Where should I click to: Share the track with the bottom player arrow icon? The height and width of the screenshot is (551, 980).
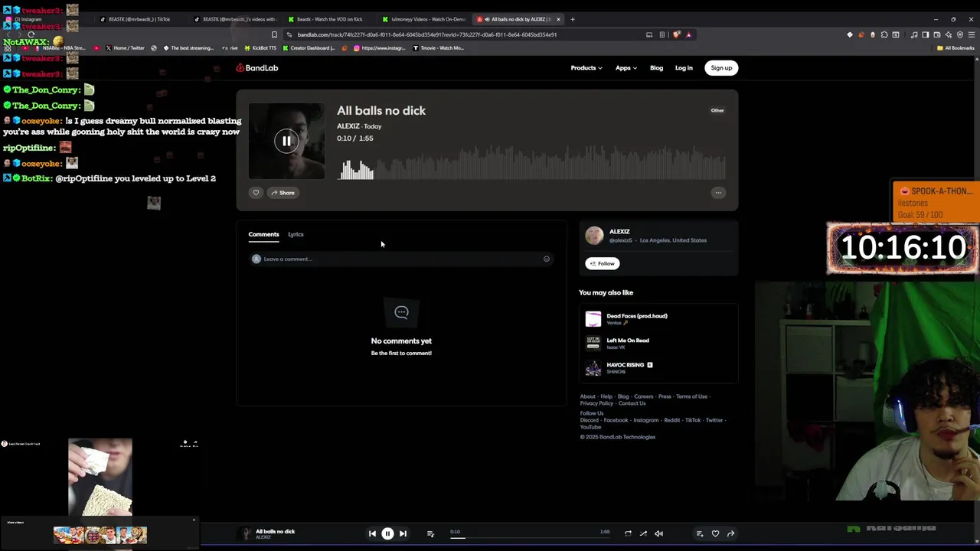[730, 533]
